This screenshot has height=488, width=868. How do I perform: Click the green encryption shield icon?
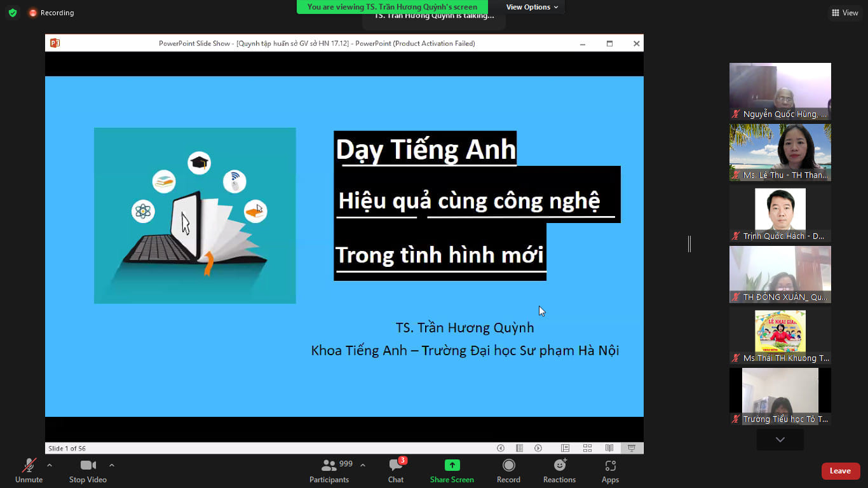click(x=13, y=13)
